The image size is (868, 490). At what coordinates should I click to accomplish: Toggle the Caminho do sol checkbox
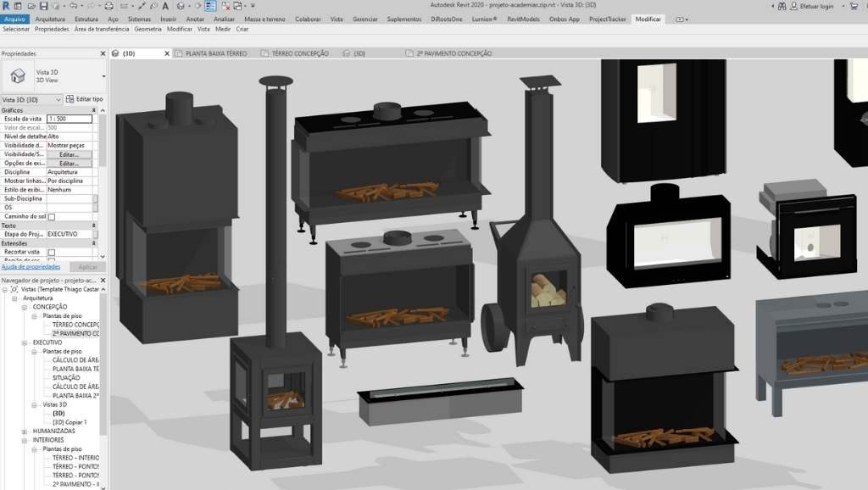click(x=52, y=217)
